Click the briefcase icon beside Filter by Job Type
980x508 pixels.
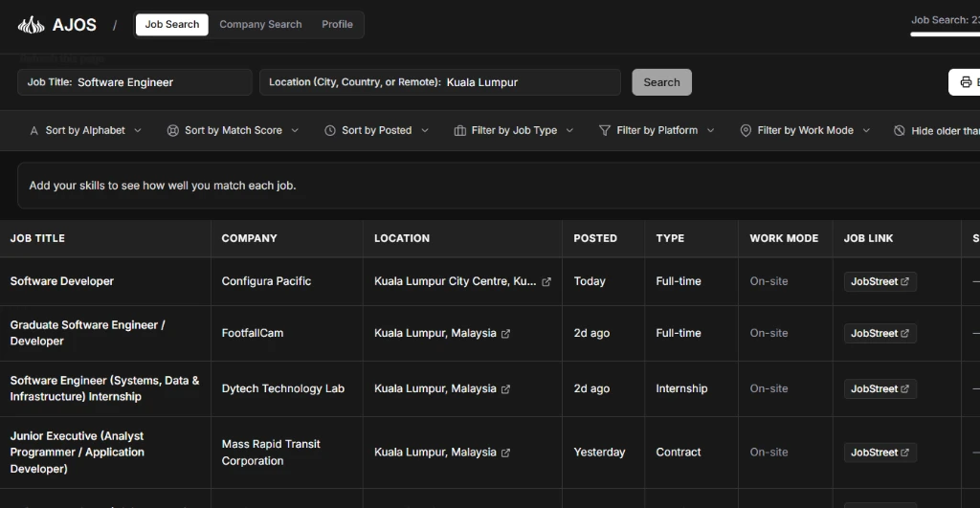click(x=460, y=131)
